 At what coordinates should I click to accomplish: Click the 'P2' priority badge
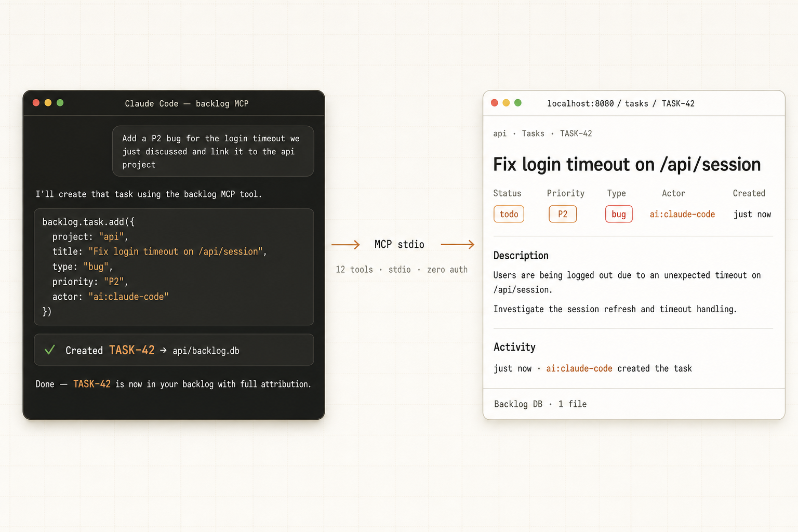pos(563,214)
